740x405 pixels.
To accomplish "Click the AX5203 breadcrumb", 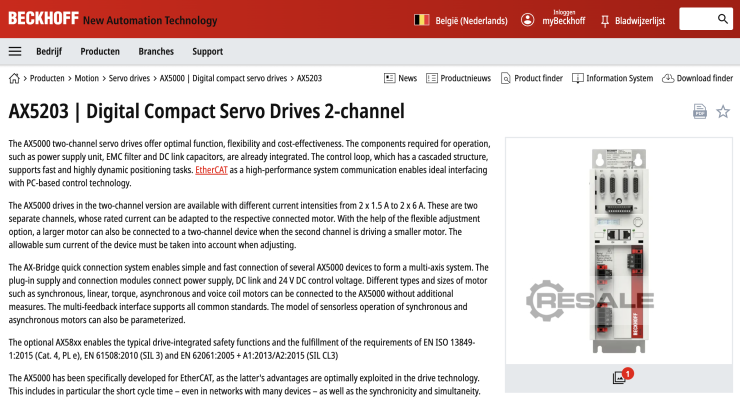I will [309, 78].
